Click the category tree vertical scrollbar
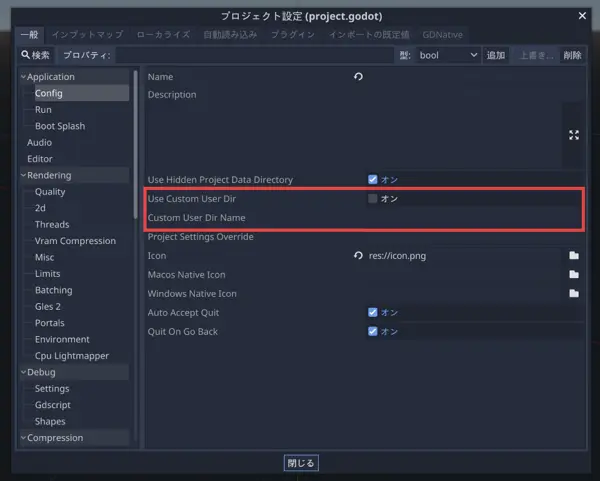This screenshot has width=600, height=481. click(x=135, y=145)
